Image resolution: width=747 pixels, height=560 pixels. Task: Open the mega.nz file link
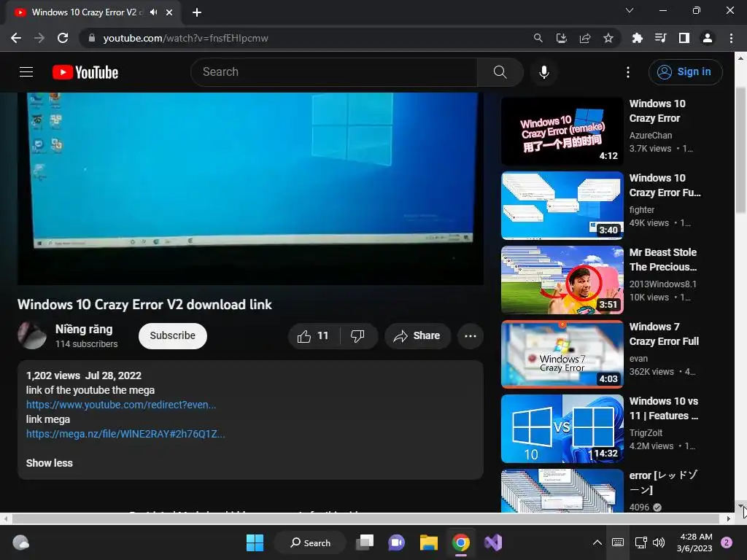(x=125, y=434)
